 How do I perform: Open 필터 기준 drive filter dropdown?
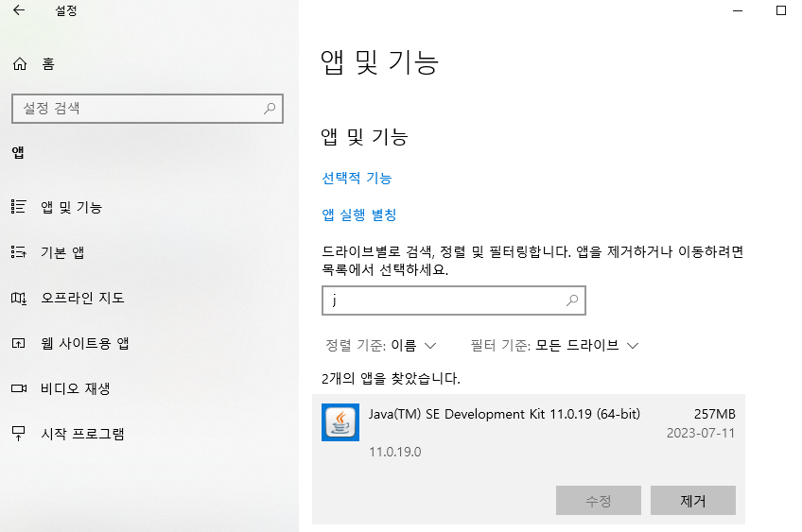[554, 346]
